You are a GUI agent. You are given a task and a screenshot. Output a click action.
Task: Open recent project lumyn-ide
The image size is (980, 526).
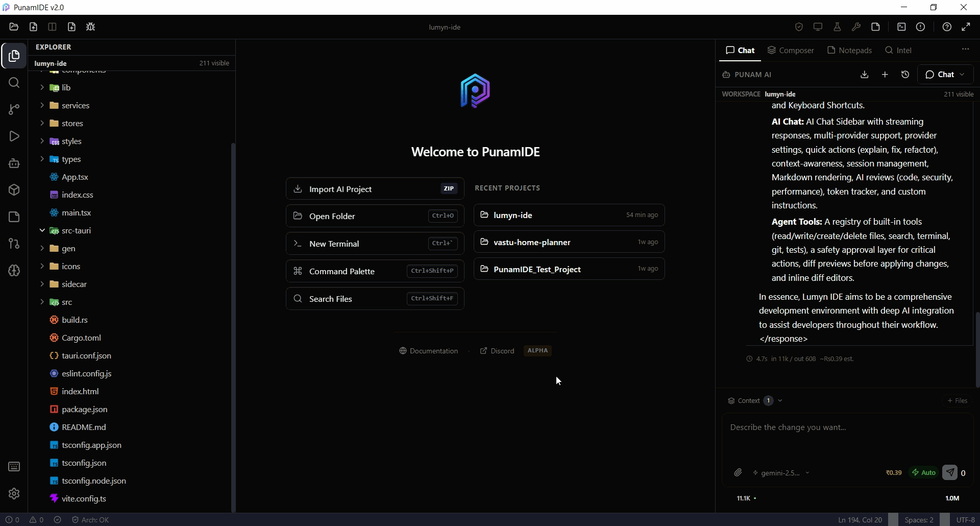pyautogui.click(x=569, y=215)
